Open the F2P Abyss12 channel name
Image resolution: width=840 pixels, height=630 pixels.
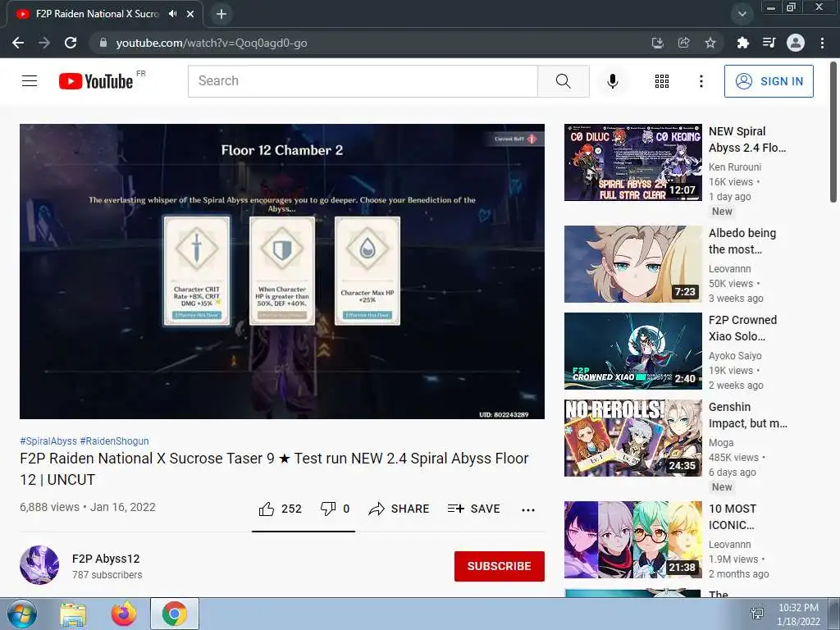click(x=106, y=559)
